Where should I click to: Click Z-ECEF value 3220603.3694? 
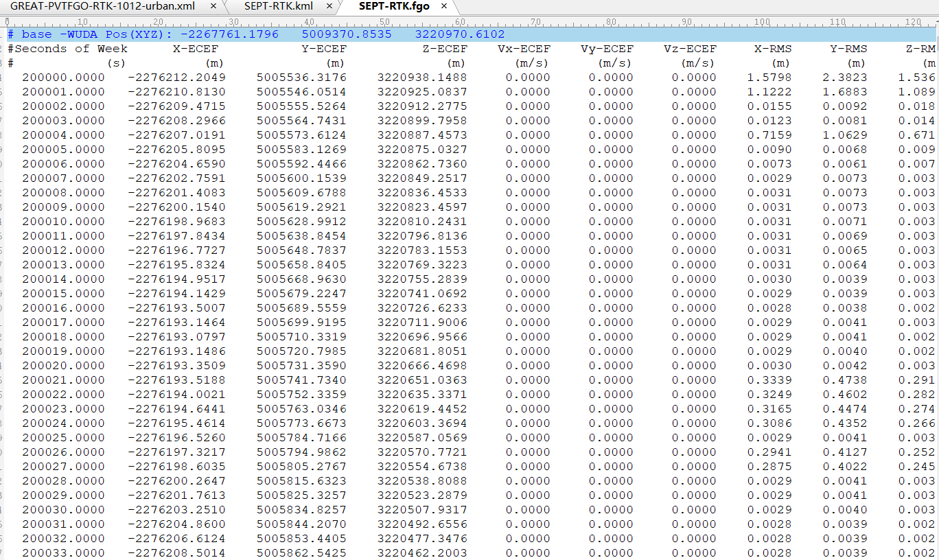pyautogui.click(x=422, y=423)
